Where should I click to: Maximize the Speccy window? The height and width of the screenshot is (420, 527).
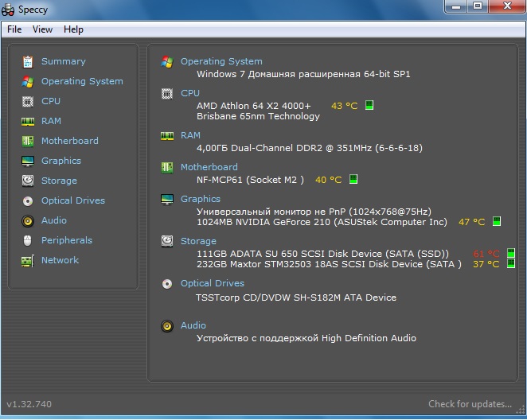coord(478,6)
